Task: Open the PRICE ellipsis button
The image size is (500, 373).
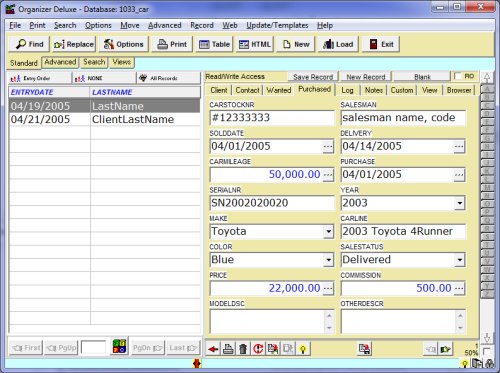Action: point(328,288)
